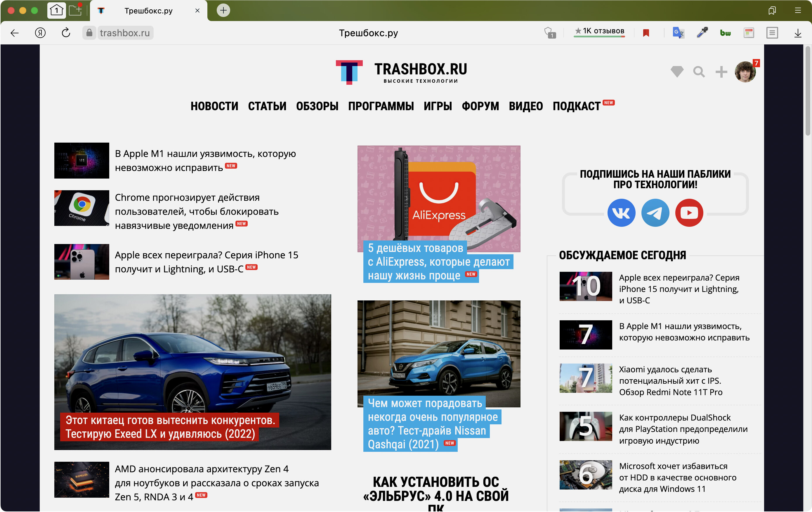Click the bookmarks panel icon in title bar
Viewport: 812px width, 512px height.
click(772, 11)
